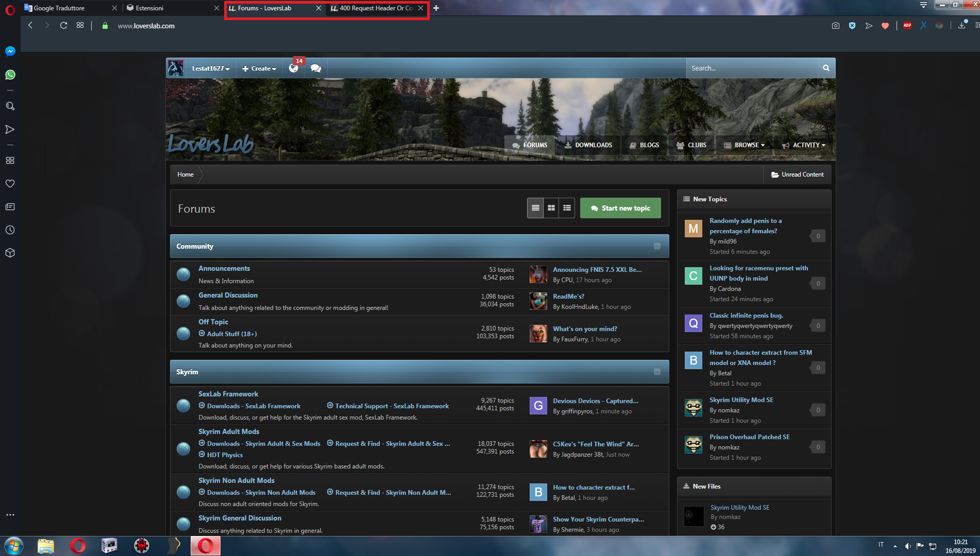Click the taskbar volume speaker icon

907,546
